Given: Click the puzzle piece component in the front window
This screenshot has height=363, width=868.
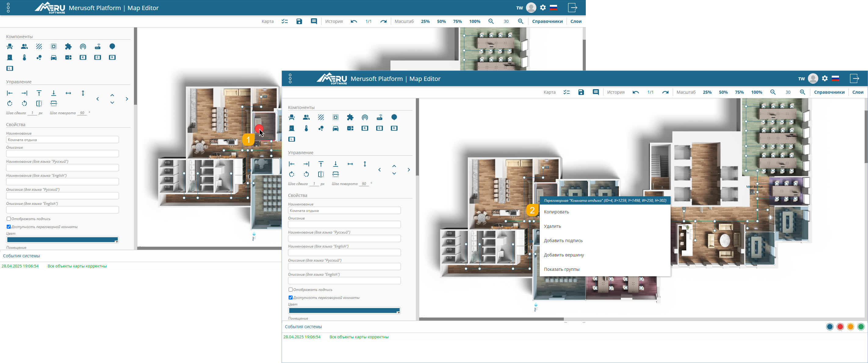Looking at the screenshot, I should (350, 117).
